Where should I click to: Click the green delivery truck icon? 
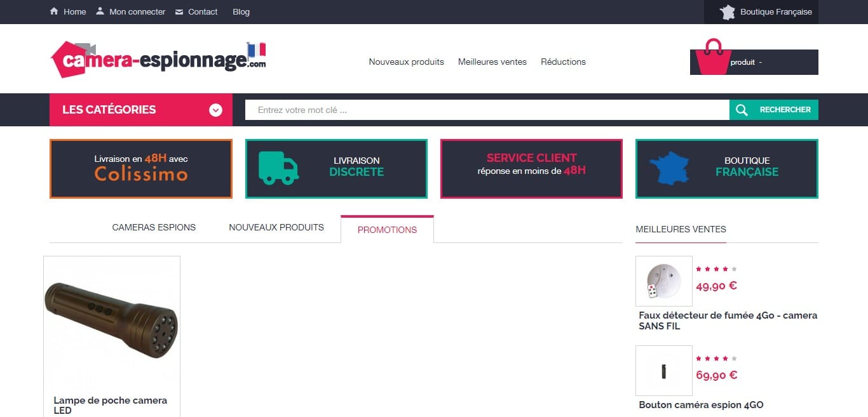(278, 168)
